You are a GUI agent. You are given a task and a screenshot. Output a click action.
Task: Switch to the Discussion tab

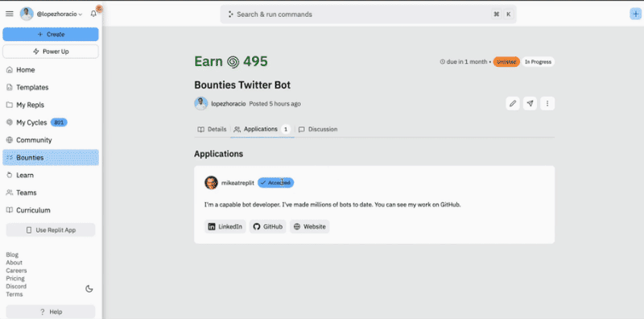318,129
